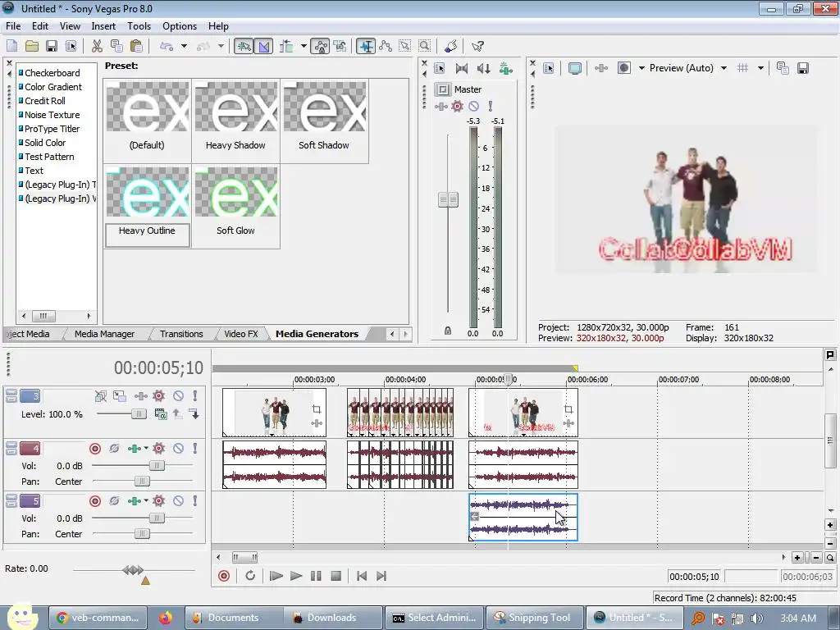Screen dimensions: 840x630
Task: Click Downmix Output icon in mixer
Action: tap(461, 68)
